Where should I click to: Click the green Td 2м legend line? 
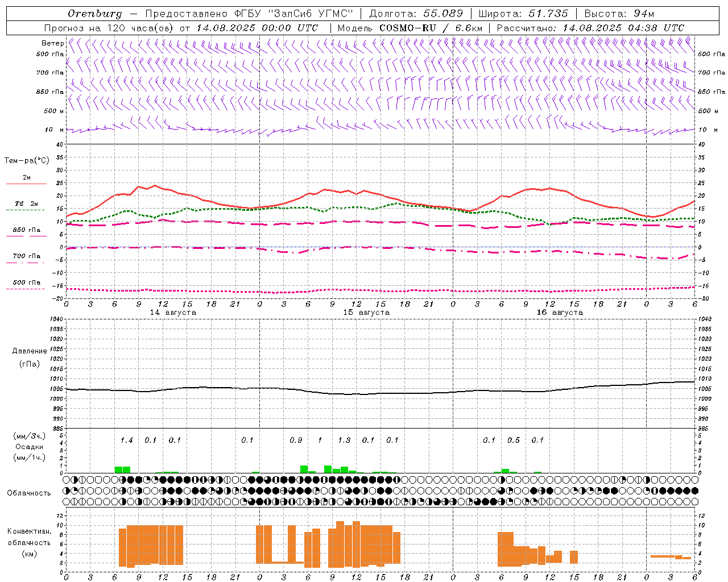(26, 210)
